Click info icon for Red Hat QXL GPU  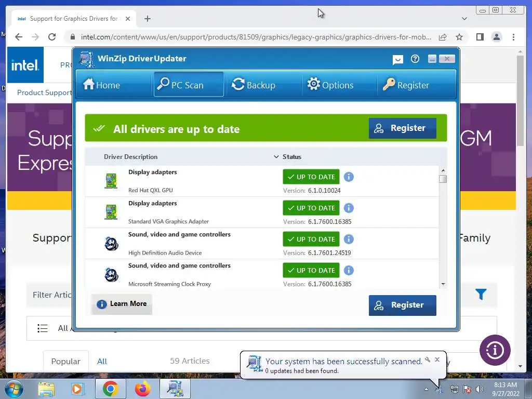click(349, 177)
